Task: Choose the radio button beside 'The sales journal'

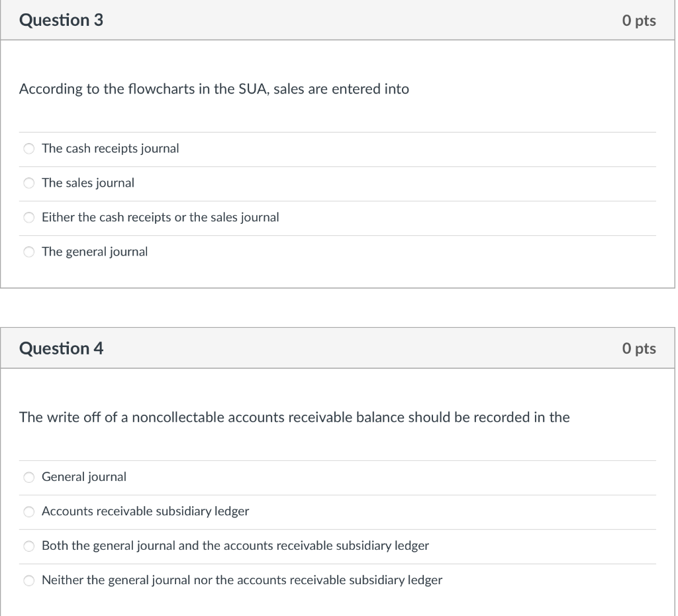Action: tap(29, 183)
